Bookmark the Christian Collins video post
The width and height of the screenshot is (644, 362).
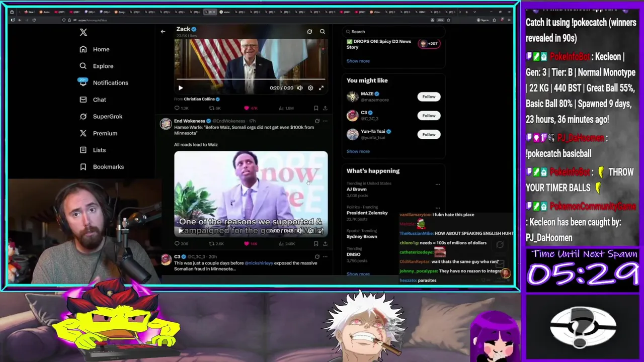(316, 108)
